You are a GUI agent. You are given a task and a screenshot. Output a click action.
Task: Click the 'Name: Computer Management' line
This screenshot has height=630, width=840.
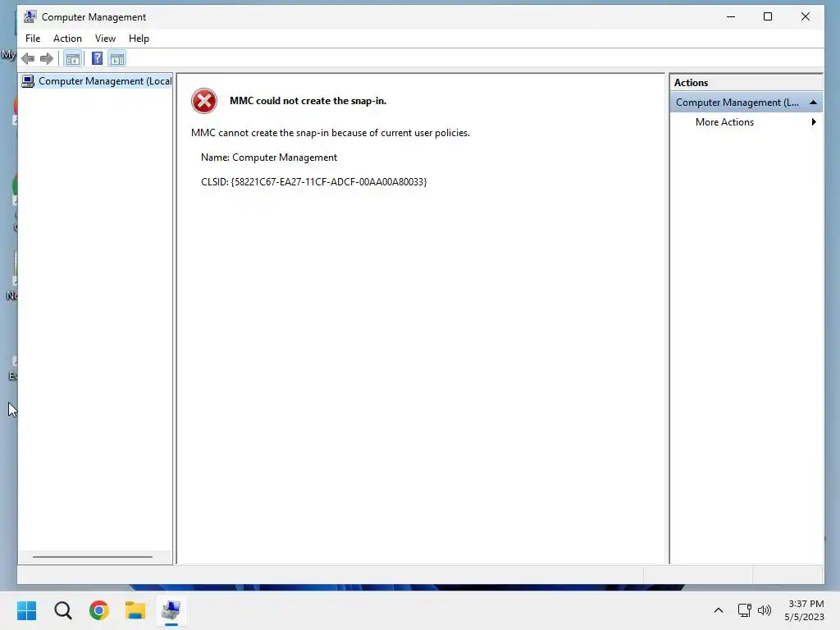(x=269, y=157)
